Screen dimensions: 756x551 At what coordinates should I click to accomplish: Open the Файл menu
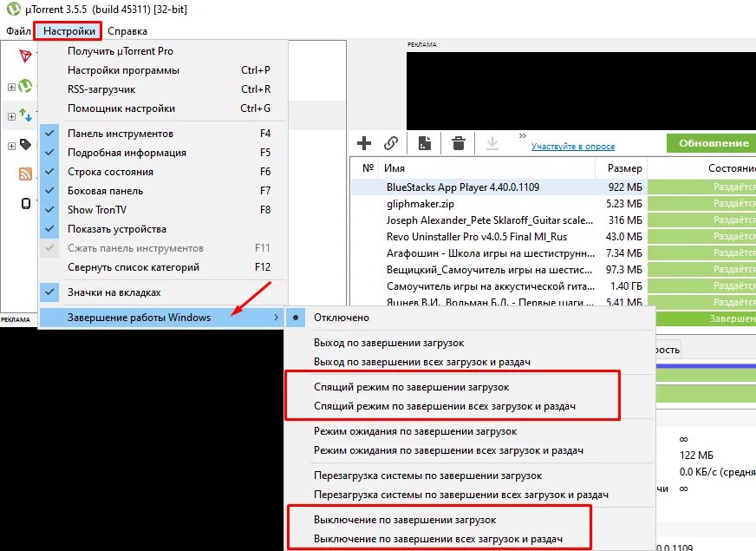18,31
